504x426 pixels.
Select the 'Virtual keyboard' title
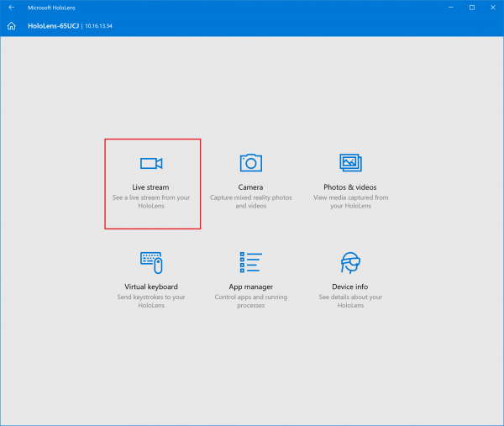(151, 287)
